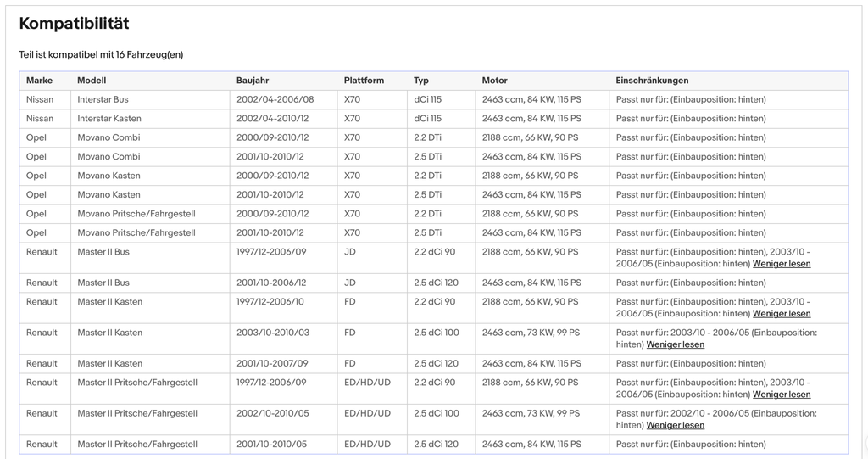Click Master II Pritsche/Fahrgestell in the 2.5 dCi 120 row
Screen dimensions: 868x459
point(137,445)
